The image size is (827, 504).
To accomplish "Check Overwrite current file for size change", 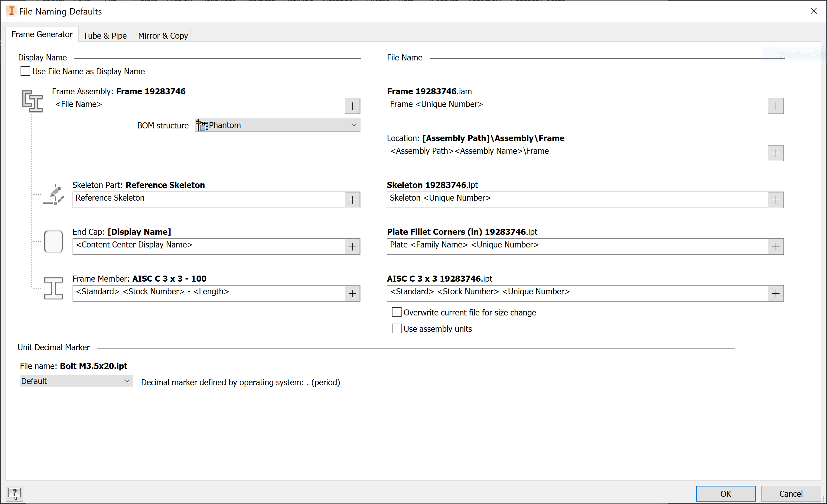I will pos(396,312).
